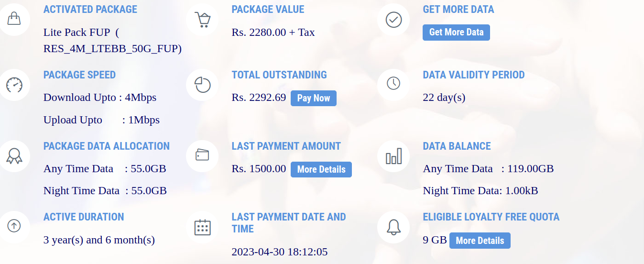Click the bar chart icon for Data Balance
The image size is (644, 264).
coord(393,156)
